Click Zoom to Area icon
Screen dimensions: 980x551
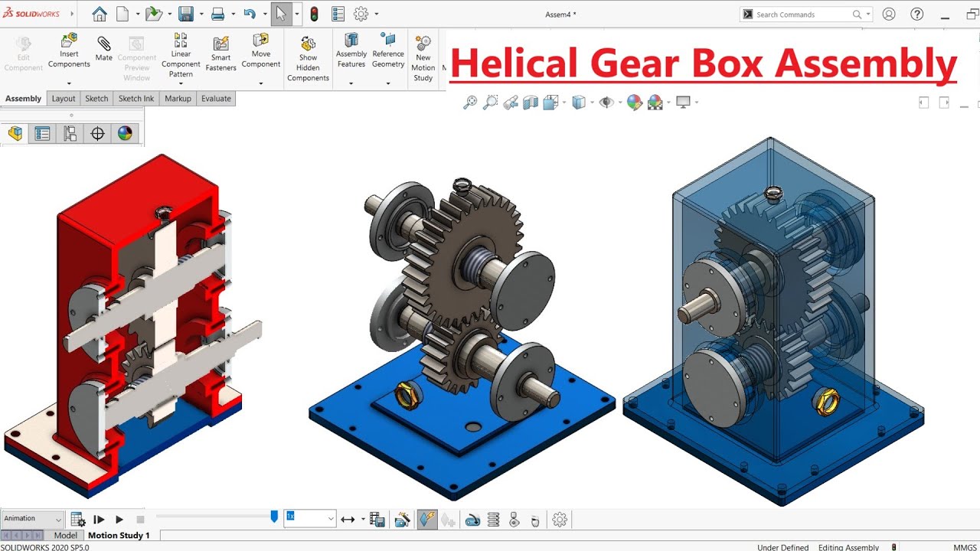coord(491,102)
